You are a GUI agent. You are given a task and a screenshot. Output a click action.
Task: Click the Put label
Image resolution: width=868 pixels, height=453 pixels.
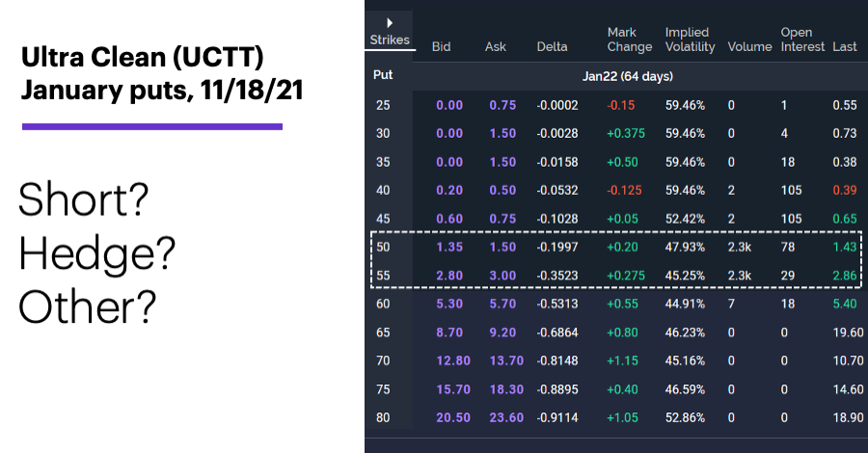click(383, 74)
